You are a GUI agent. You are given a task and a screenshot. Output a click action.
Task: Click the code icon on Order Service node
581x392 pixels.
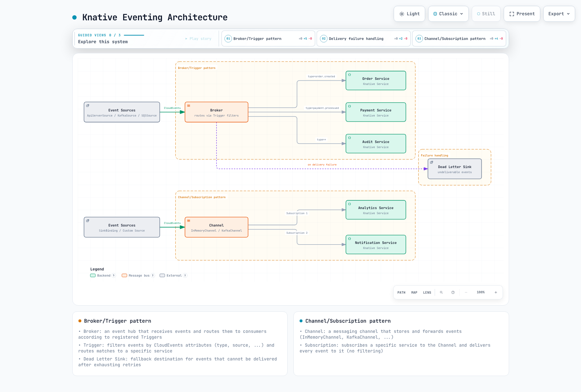(x=350, y=75)
